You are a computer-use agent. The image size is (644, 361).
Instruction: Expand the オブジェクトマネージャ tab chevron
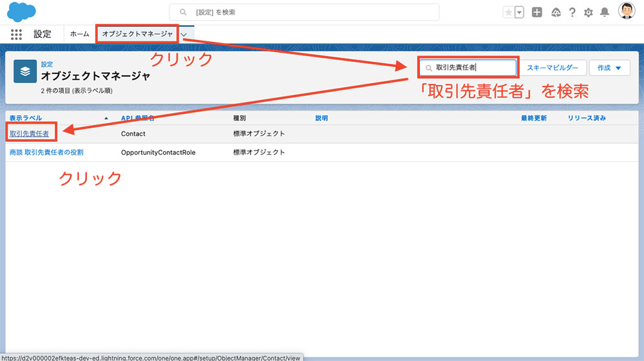184,35
